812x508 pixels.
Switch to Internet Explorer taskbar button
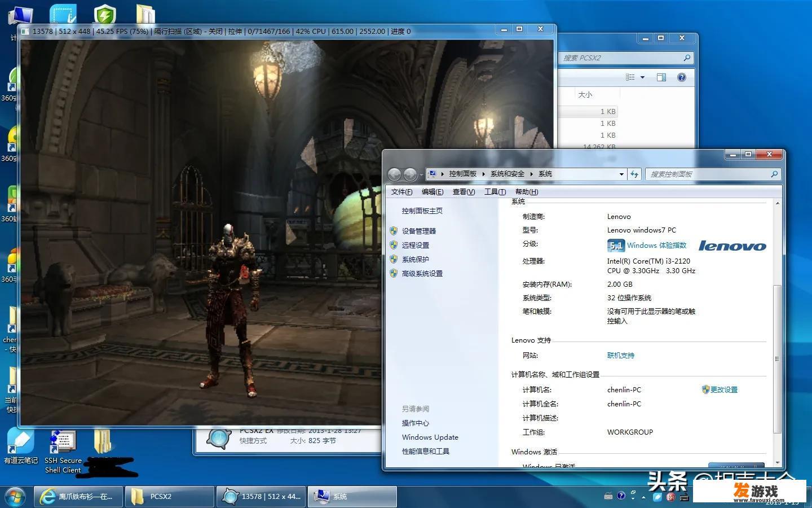tap(78, 497)
